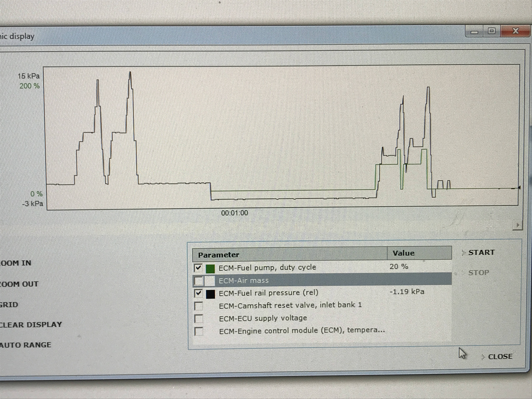532x399 pixels.
Task: Tick Camshaft reset valve inlet bank checkbox
Action: (199, 306)
